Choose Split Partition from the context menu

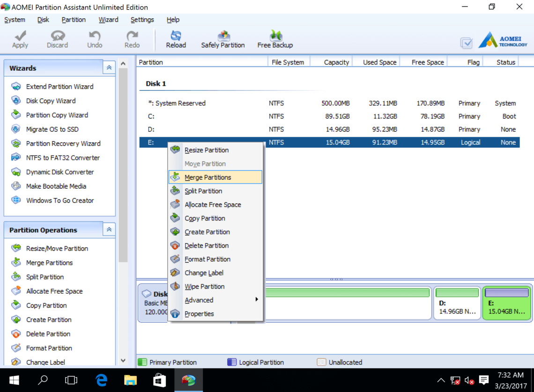[215, 191]
